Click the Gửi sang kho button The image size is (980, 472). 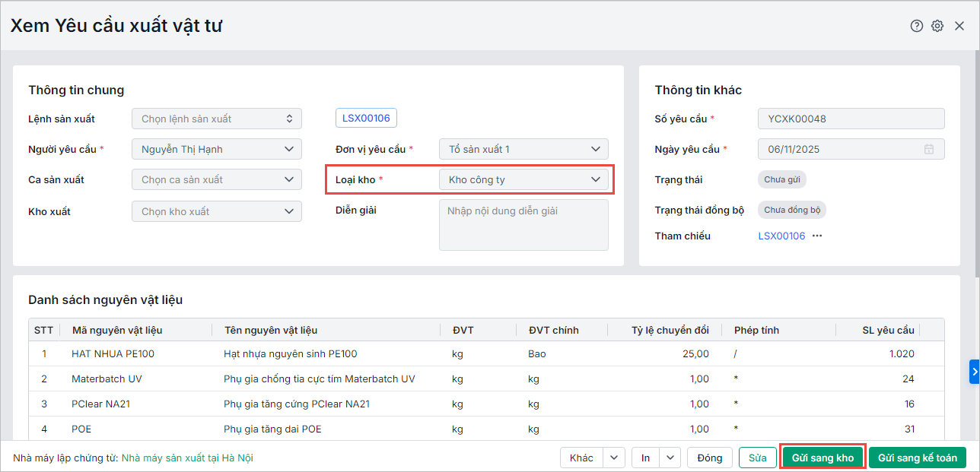point(822,458)
